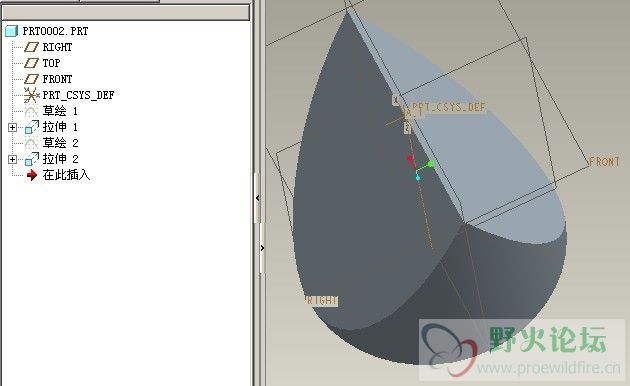Click the 草绘 2 sketch icon
The height and width of the screenshot is (386, 630).
tap(31, 143)
